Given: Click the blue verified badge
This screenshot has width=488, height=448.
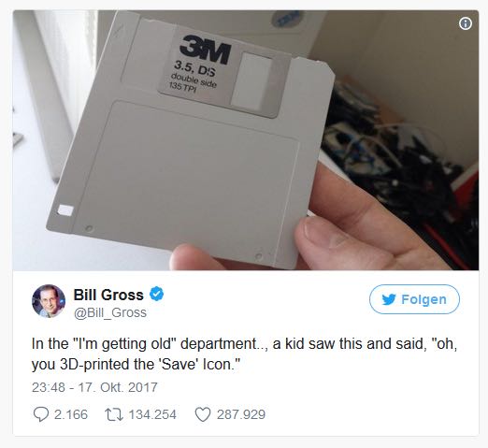Looking at the screenshot, I should click(156, 294).
